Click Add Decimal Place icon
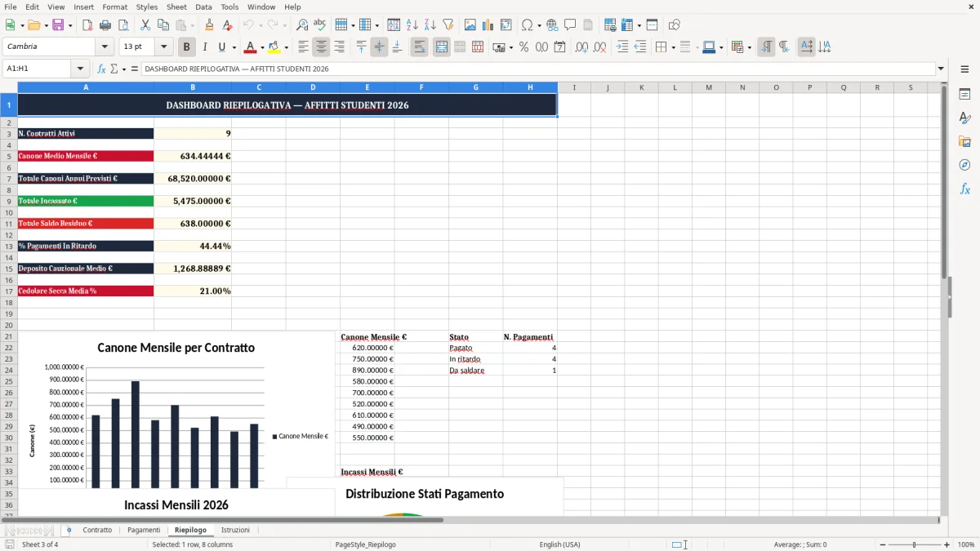 581,47
